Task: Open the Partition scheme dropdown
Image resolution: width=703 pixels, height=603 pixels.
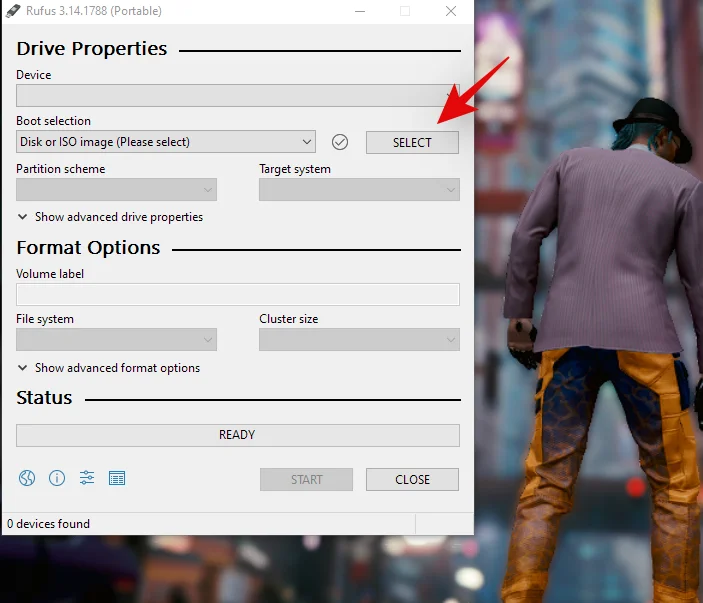Action: pos(116,190)
